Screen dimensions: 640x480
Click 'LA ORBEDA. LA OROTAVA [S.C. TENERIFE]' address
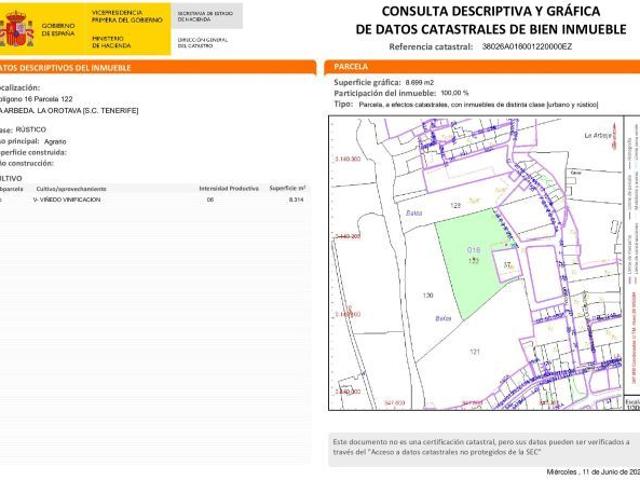(x=69, y=111)
